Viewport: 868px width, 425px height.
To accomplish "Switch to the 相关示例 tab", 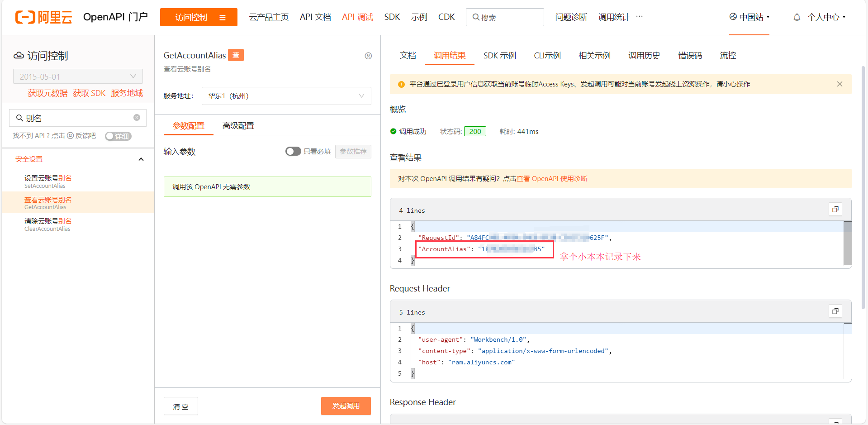I will click(x=594, y=56).
